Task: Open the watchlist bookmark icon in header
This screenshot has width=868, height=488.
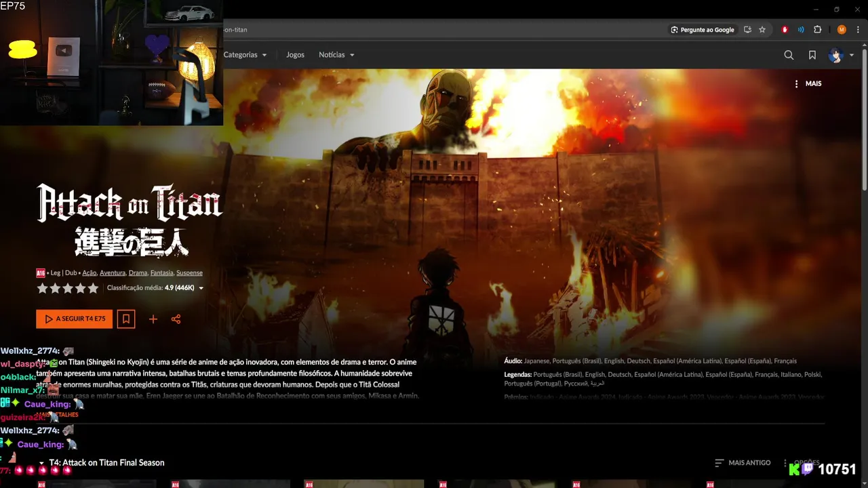Action: coord(812,55)
